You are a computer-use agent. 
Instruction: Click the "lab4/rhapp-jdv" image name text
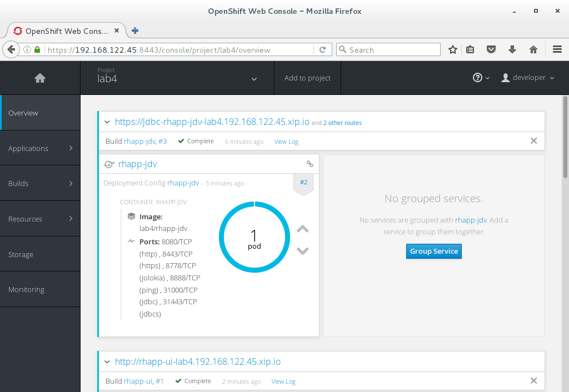pos(163,228)
